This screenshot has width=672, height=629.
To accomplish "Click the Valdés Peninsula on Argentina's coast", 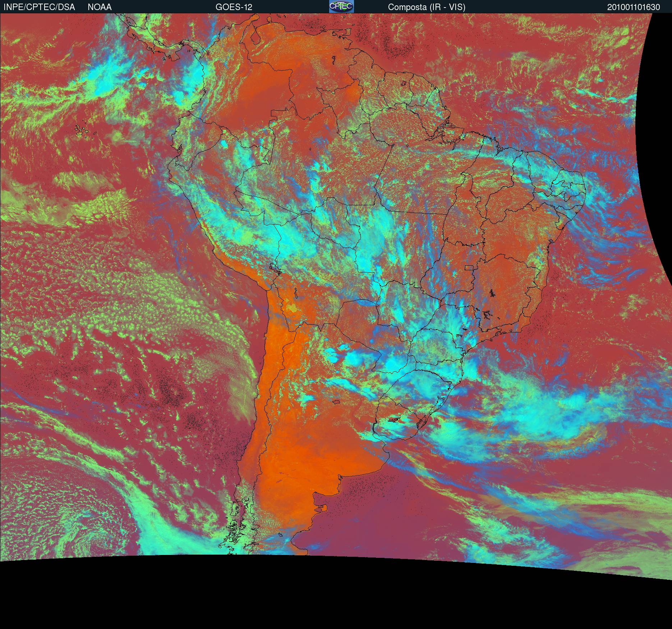I will [x=325, y=508].
